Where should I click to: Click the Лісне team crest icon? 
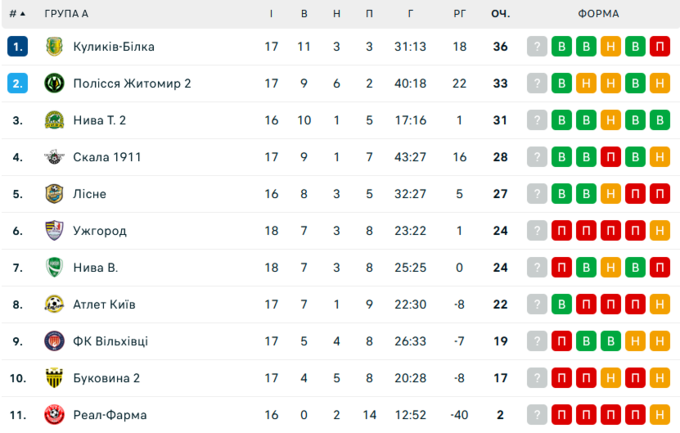54,194
